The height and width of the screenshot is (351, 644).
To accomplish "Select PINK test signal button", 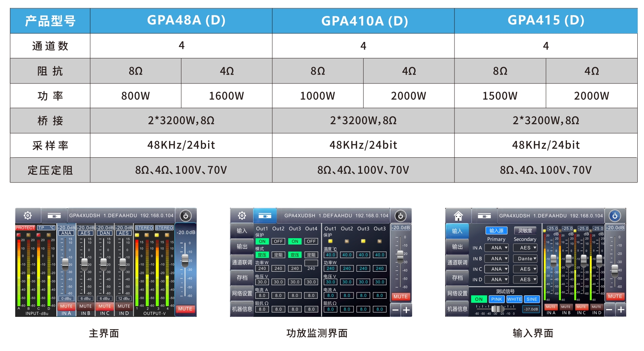I will pos(496,299).
